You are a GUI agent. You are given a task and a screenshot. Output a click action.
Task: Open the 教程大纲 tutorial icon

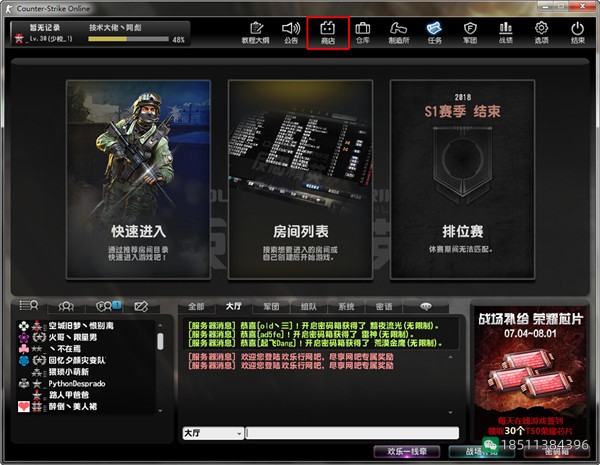tap(256, 33)
